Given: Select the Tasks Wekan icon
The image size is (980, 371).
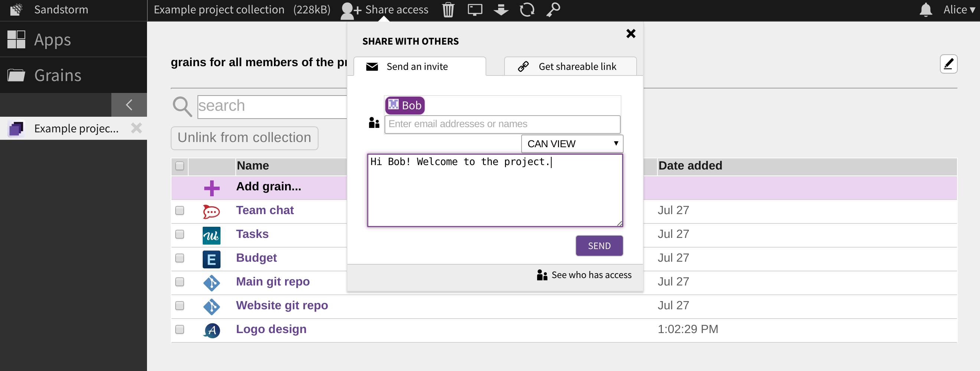Looking at the screenshot, I should [x=212, y=235].
